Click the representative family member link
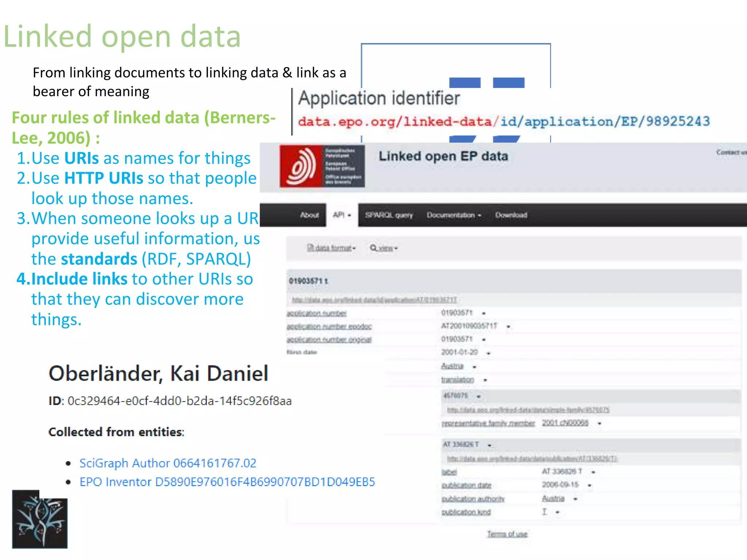Viewport: 747px width, 560px height. click(488, 423)
